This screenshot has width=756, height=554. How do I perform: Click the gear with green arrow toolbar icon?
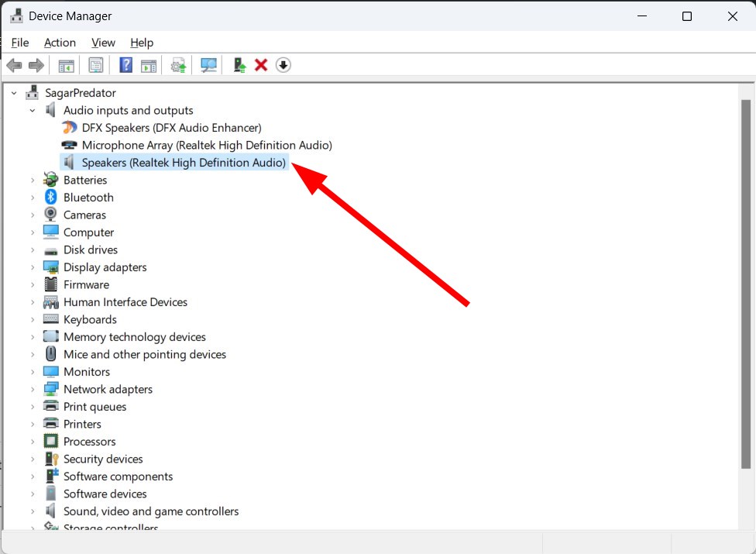pyautogui.click(x=178, y=65)
